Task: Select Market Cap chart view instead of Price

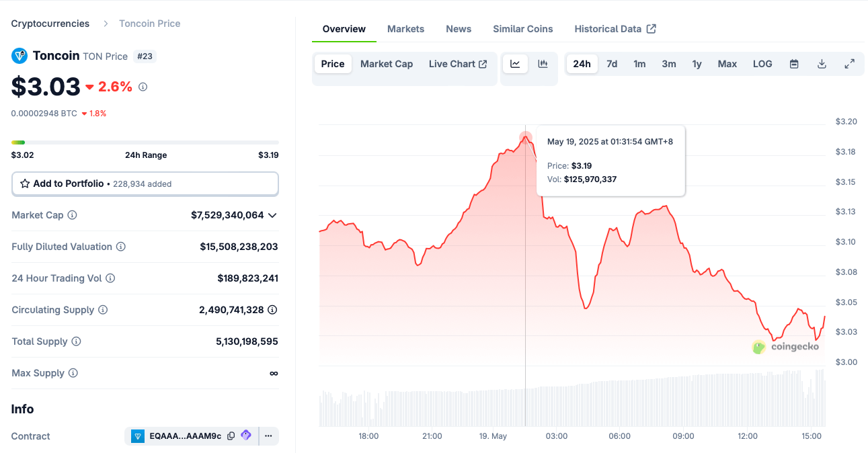Action: 387,63
